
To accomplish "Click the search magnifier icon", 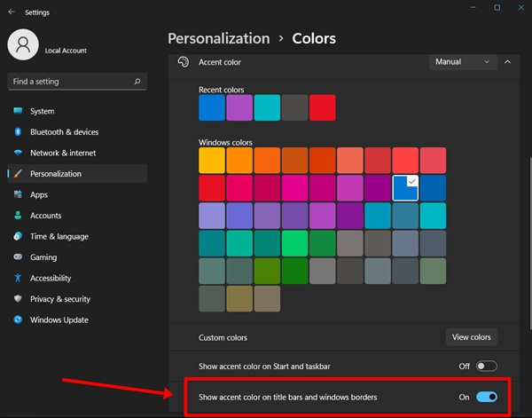I will [137, 82].
